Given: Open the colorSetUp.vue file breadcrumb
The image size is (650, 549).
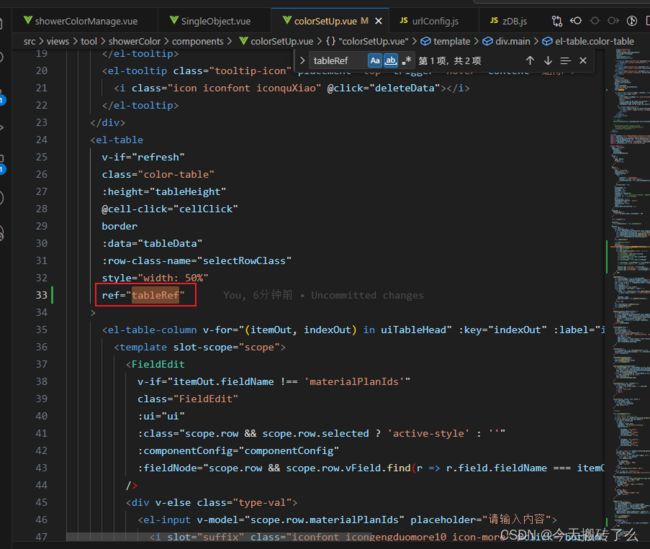Looking at the screenshot, I should coord(282,41).
